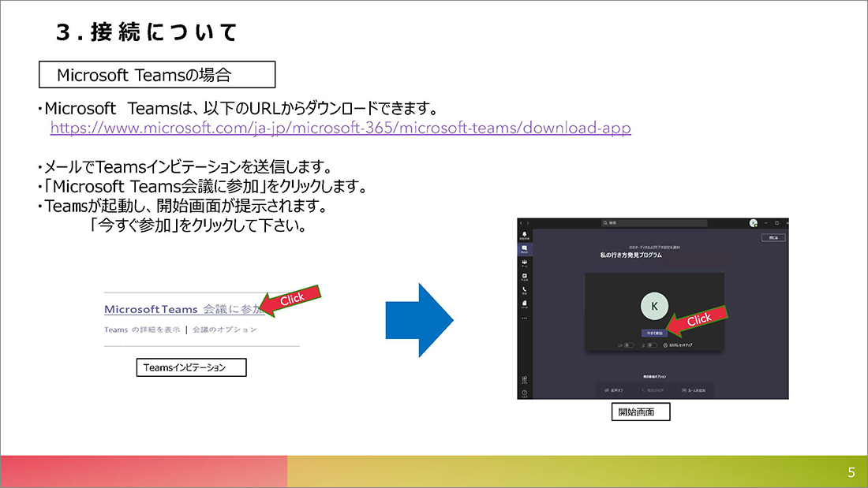Click the Teams search box
Screen dimensions: 868x488
pos(654,223)
